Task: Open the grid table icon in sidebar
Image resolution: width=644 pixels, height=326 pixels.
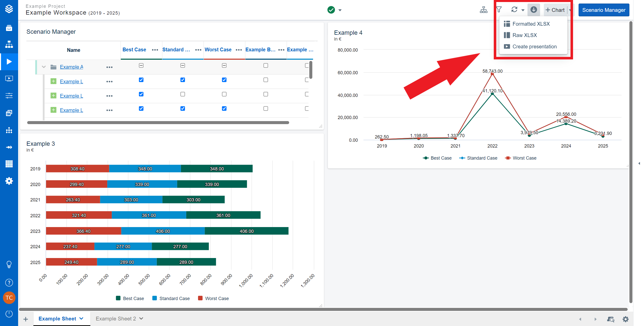Action: [x=9, y=164]
